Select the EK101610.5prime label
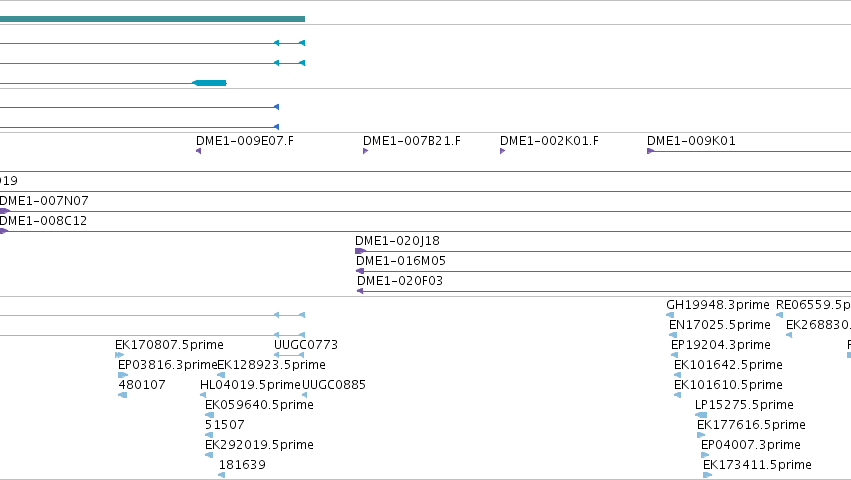The width and height of the screenshot is (851, 480). coord(728,385)
